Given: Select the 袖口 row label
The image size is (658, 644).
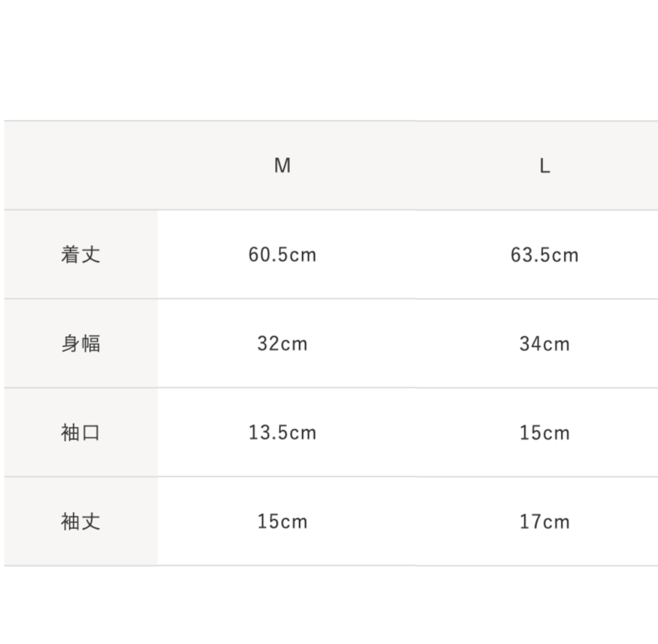Looking at the screenshot, I should 81,433.
